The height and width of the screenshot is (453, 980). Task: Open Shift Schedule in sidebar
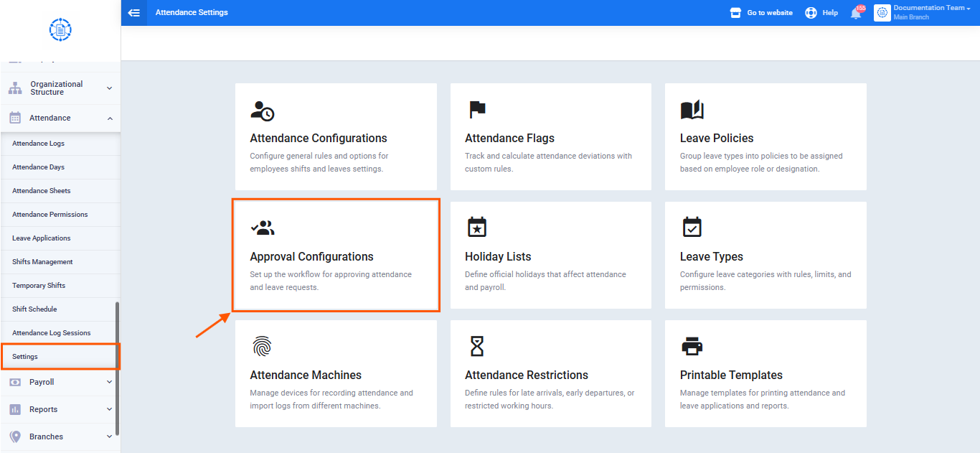click(60, 309)
